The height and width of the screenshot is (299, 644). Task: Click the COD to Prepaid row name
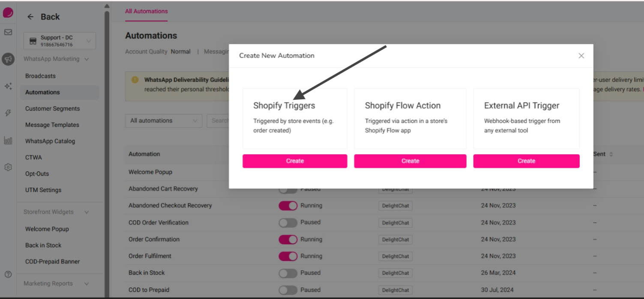[149, 290]
